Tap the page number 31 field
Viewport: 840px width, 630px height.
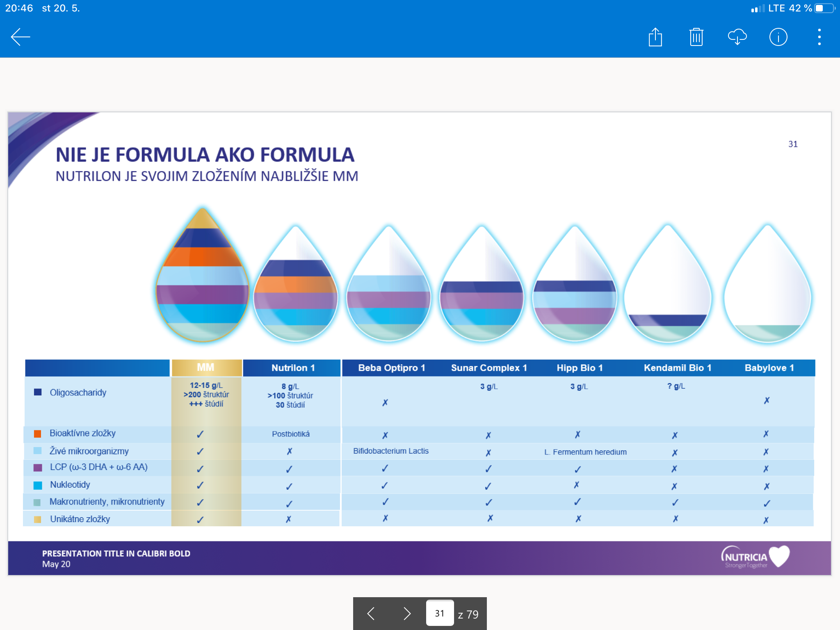click(440, 613)
